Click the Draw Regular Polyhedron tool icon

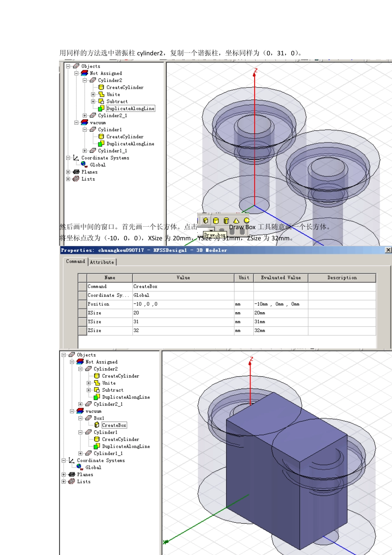(226, 221)
